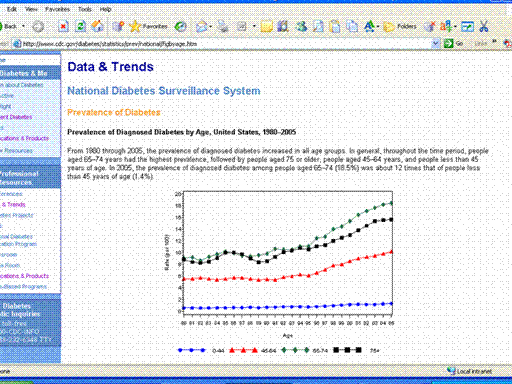
Task: Click the Prevalence of Diabetes link
Action: click(x=114, y=112)
